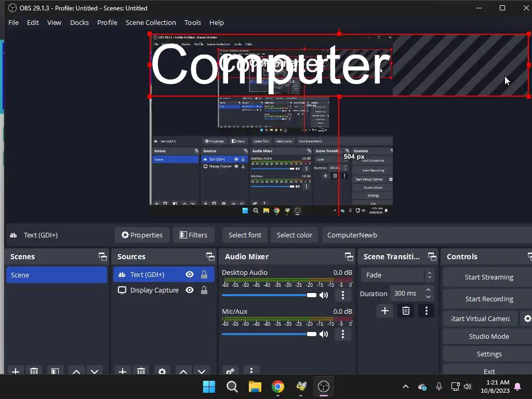Viewport: 532px width, 399px height.
Task: Increase transition Duration value
Action: pos(429,290)
